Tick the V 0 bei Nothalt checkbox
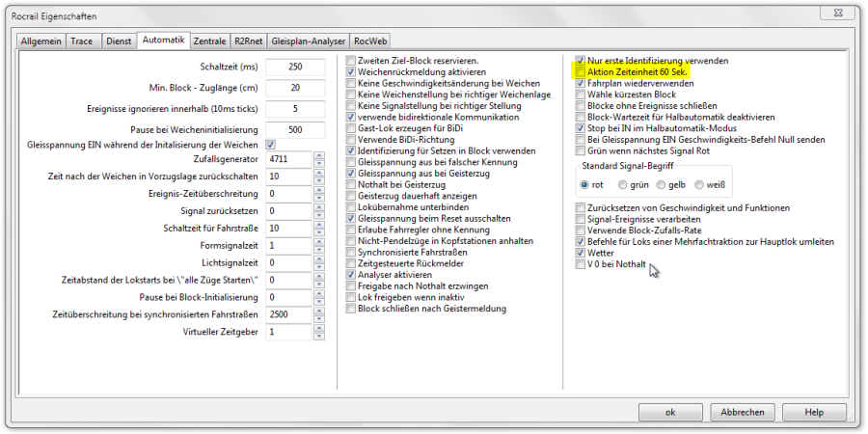The height and width of the screenshot is (434, 868). [x=580, y=263]
